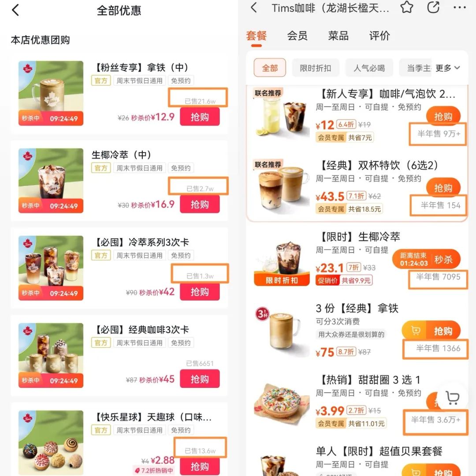The image size is (476, 476).
Task: Open the floating shopping cart icon
Action: coord(452,398)
